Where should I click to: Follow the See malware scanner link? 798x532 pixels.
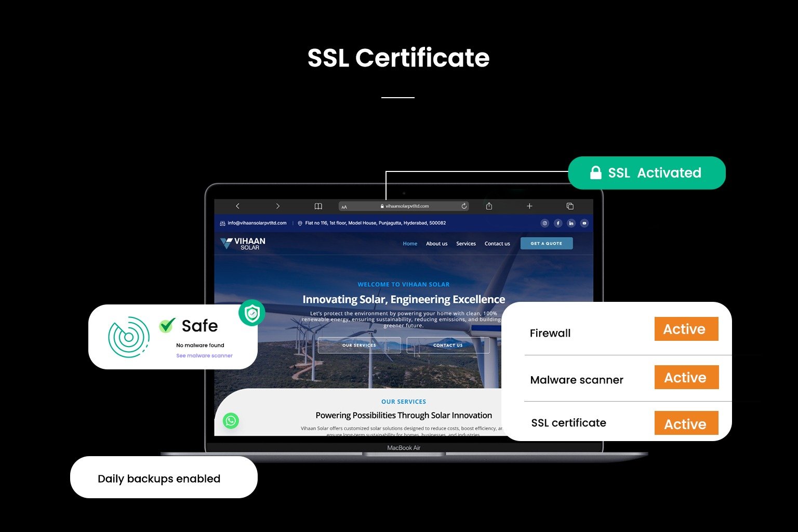tap(204, 356)
